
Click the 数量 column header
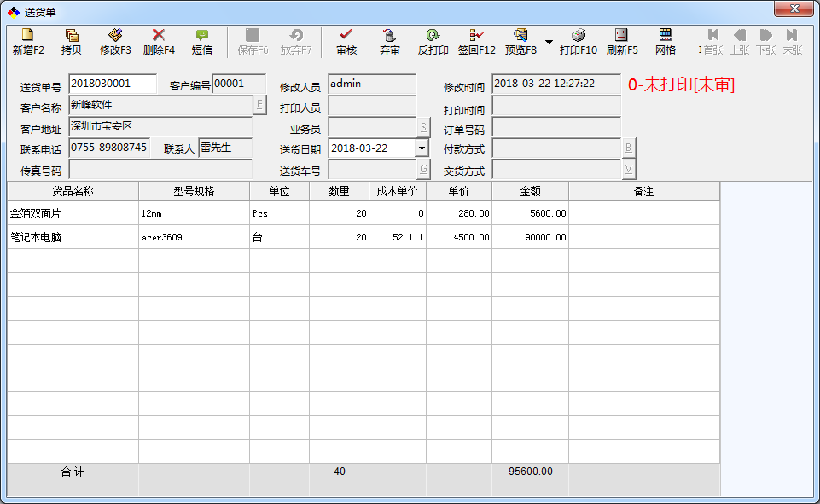tap(339, 191)
